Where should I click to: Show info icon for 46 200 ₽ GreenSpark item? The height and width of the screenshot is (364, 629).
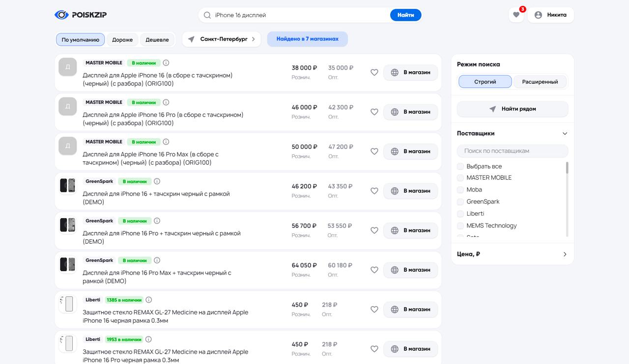click(157, 181)
